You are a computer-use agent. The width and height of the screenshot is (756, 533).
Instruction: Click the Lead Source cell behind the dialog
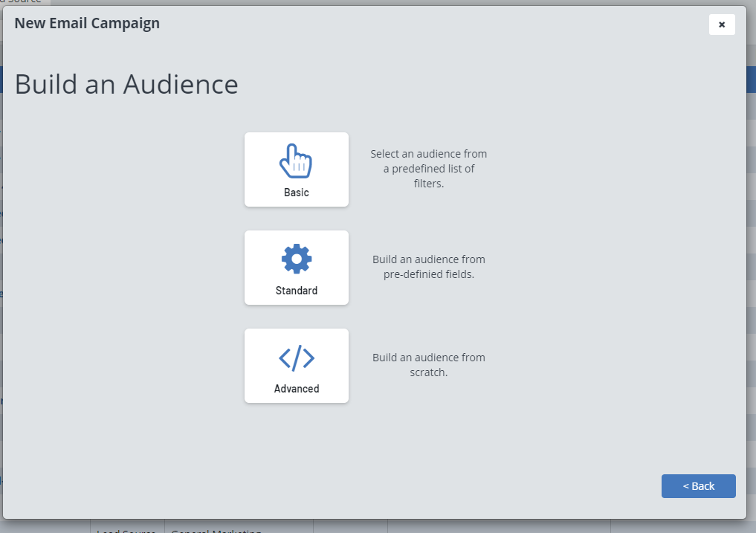[x=126, y=529]
